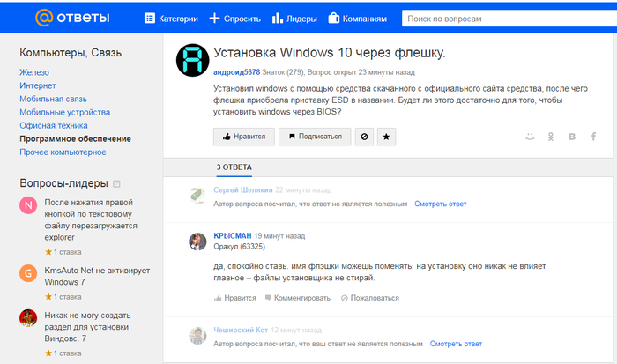
Task: Subscribe to the question via Подписаться
Action: coord(314,137)
